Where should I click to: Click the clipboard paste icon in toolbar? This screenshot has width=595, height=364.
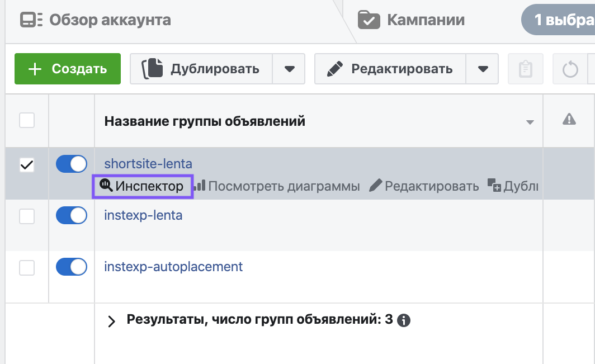pyautogui.click(x=526, y=69)
